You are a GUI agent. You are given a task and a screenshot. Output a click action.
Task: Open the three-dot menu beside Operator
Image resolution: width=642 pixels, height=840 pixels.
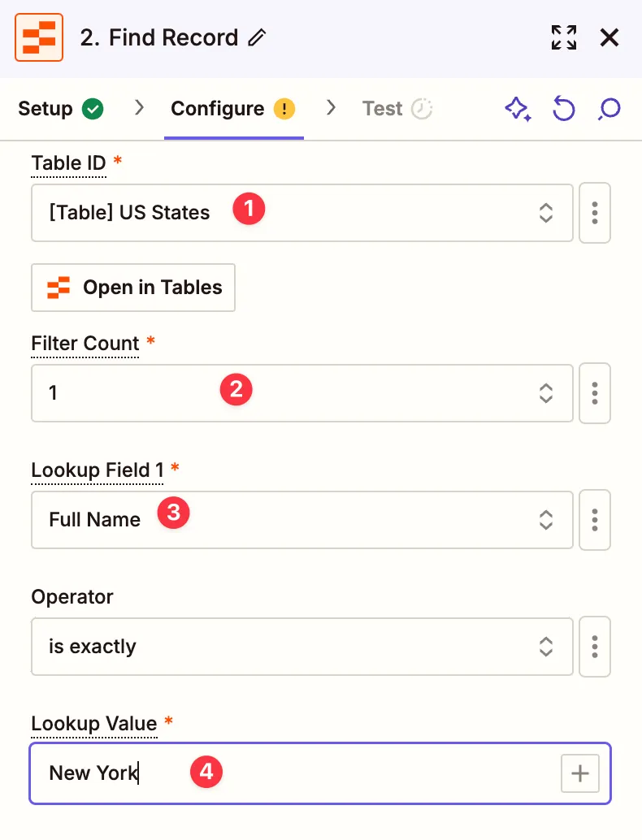[595, 647]
